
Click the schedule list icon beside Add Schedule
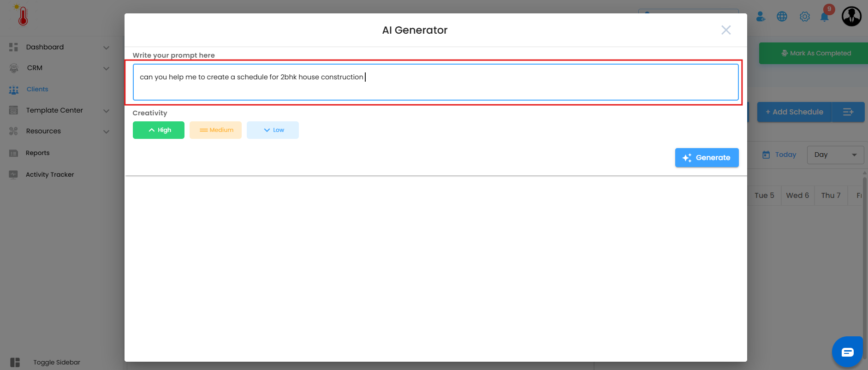tap(848, 112)
